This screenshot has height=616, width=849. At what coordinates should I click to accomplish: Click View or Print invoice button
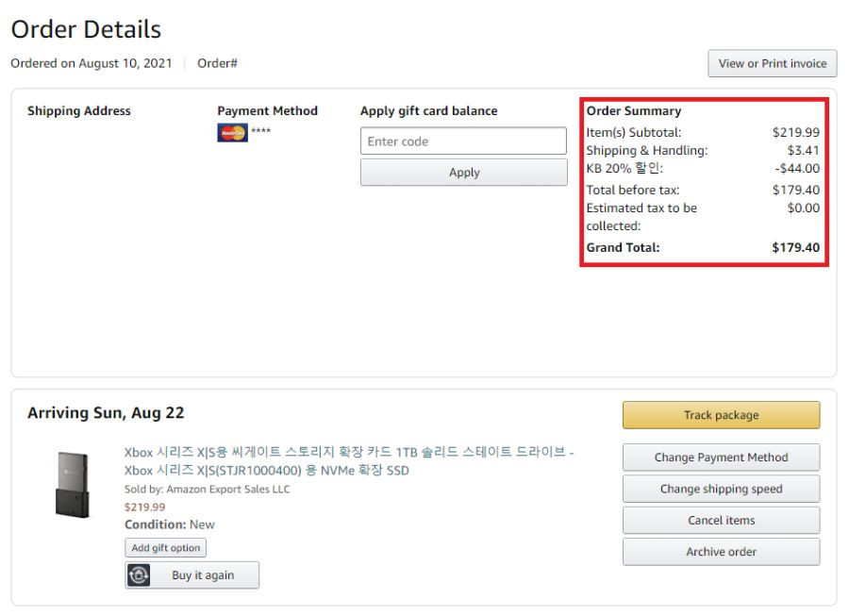click(772, 63)
